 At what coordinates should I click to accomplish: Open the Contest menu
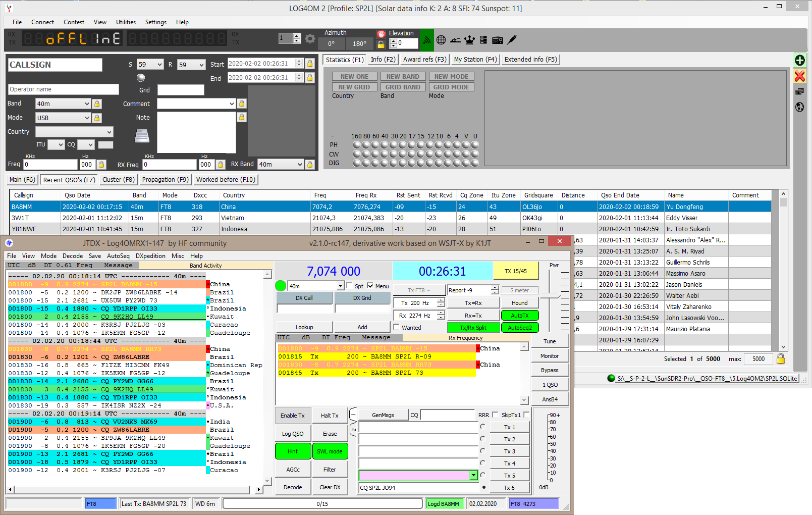point(74,22)
